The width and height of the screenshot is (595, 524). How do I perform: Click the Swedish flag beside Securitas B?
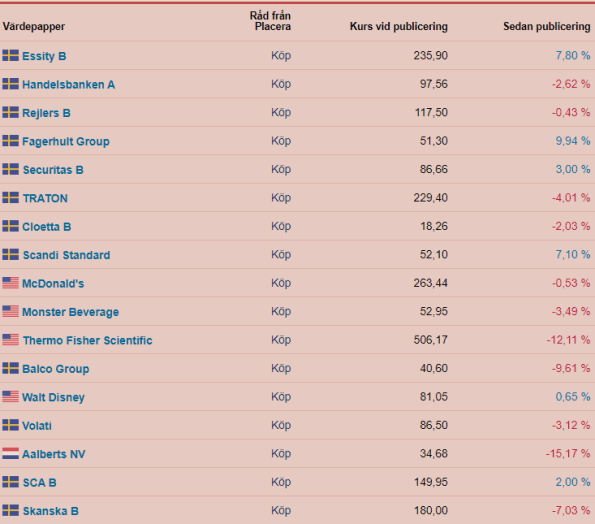point(10,169)
